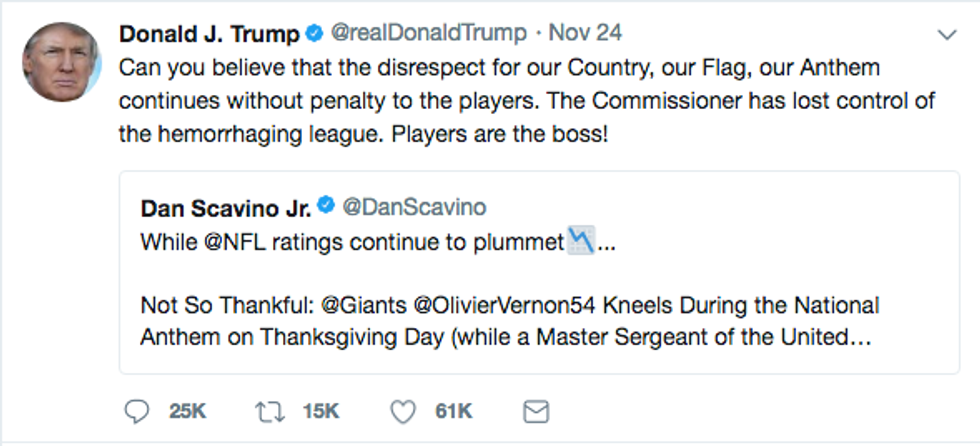Retweet using the retweet arrows icon
The image size is (980, 446).
265,411
